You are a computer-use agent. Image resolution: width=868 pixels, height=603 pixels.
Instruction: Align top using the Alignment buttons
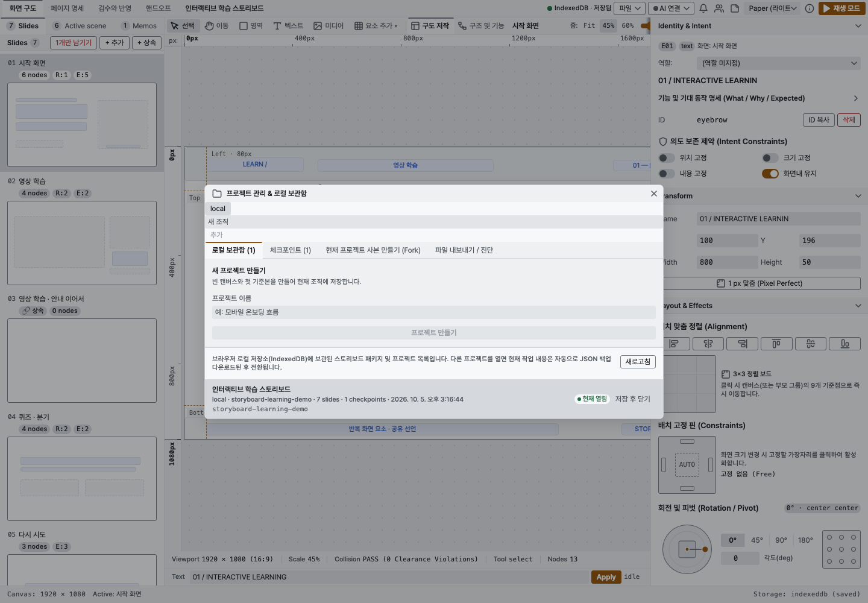coord(776,344)
